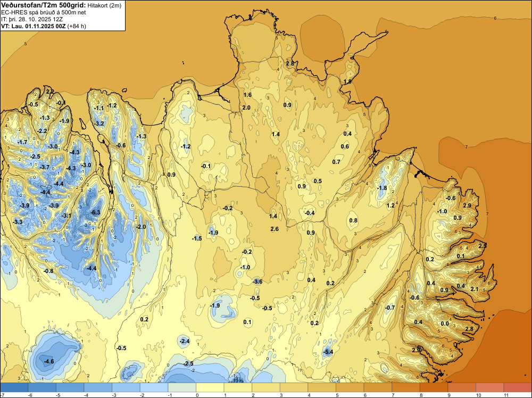The width and height of the screenshot is (532, 398).
Task: Click the legend swatch between -5 and -4
Action: coord(70,387)
